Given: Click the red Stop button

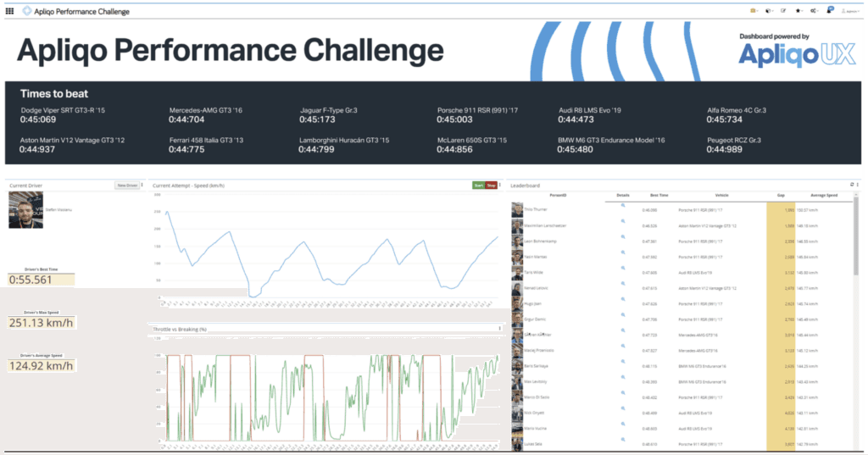Looking at the screenshot, I should click(491, 186).
